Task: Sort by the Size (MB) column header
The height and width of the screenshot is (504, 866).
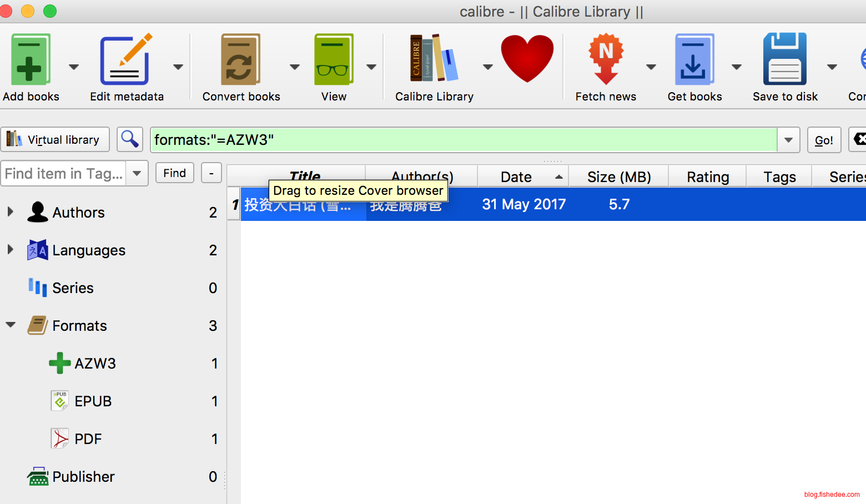Action: tap(618, 177)
